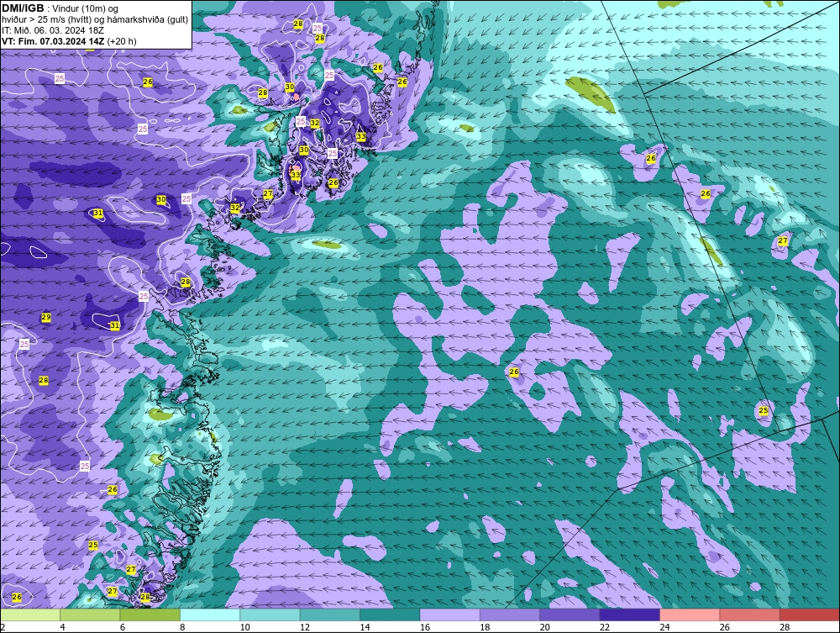The width and height of the screenshot is (840, 633).
Task: Click the legend scale number 2
Action: (x=3, y=627)
